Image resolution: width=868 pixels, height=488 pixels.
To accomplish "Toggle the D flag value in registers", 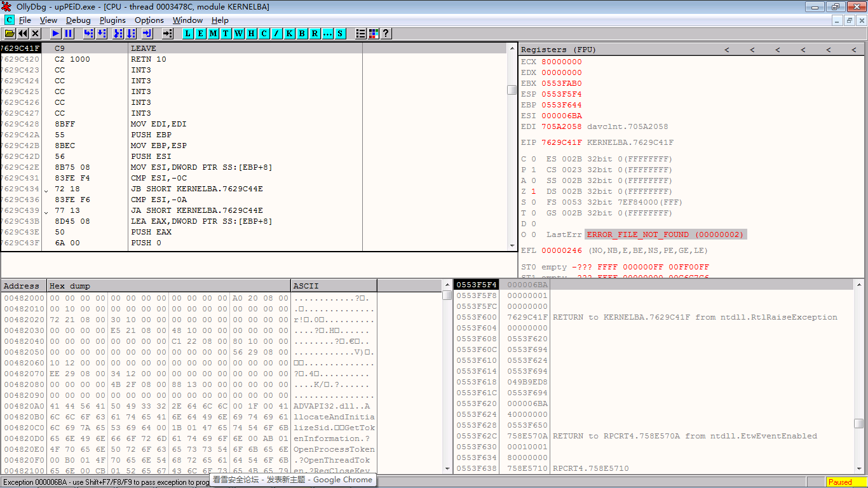I will 534,224.
